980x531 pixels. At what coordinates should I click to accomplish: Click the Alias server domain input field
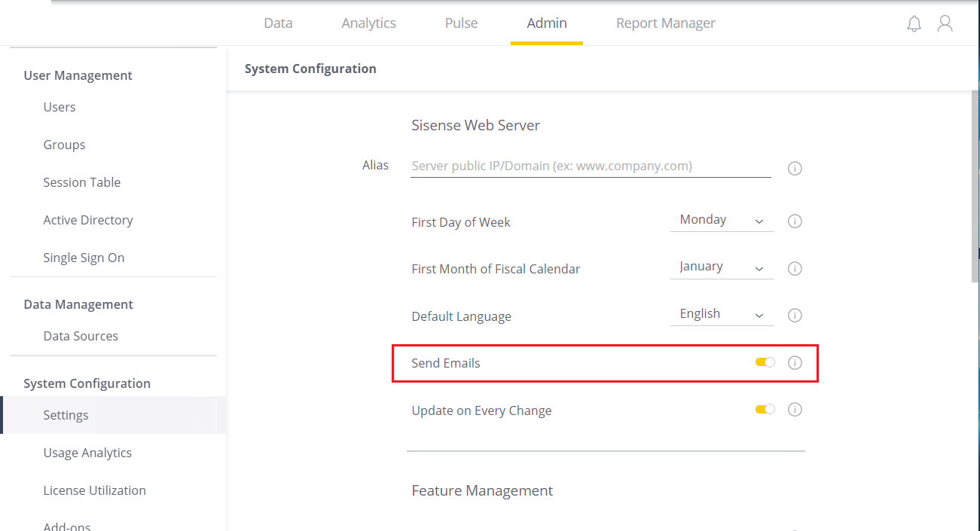pos(591,166)
